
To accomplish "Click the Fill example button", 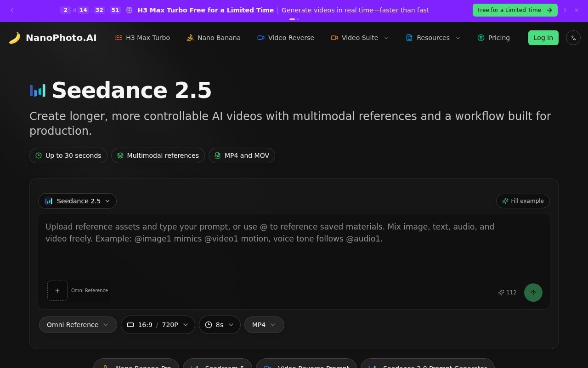I will click(x=523, y=201).
